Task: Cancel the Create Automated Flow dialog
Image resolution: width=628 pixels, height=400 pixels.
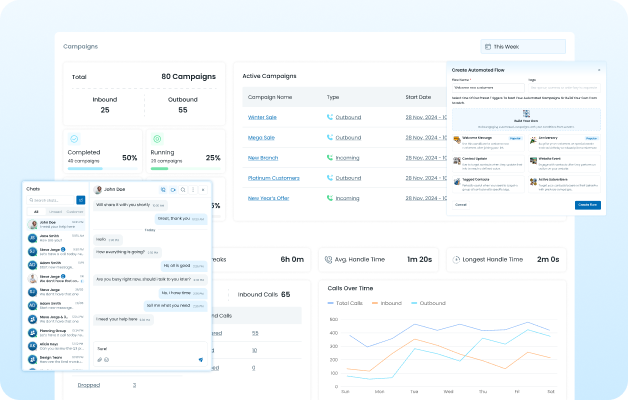Action: 461,204
